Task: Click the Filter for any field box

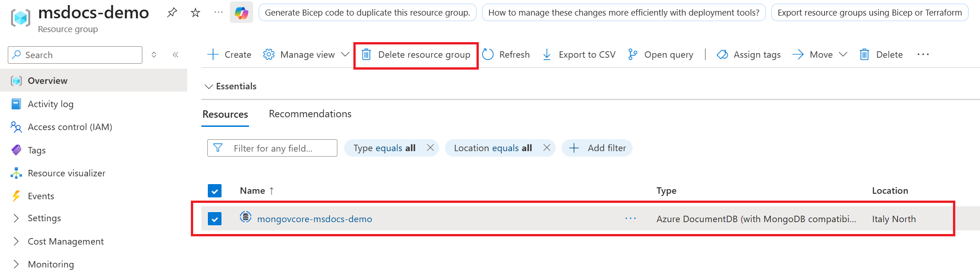Action: point(279,148)
